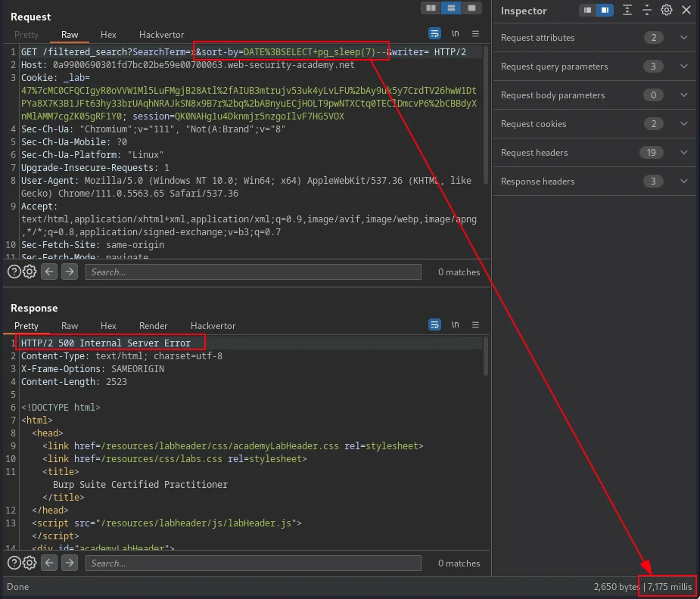Click the Host header line in the request
The height and width of the screenshot is (599, 700).
[x=188, y=65]
